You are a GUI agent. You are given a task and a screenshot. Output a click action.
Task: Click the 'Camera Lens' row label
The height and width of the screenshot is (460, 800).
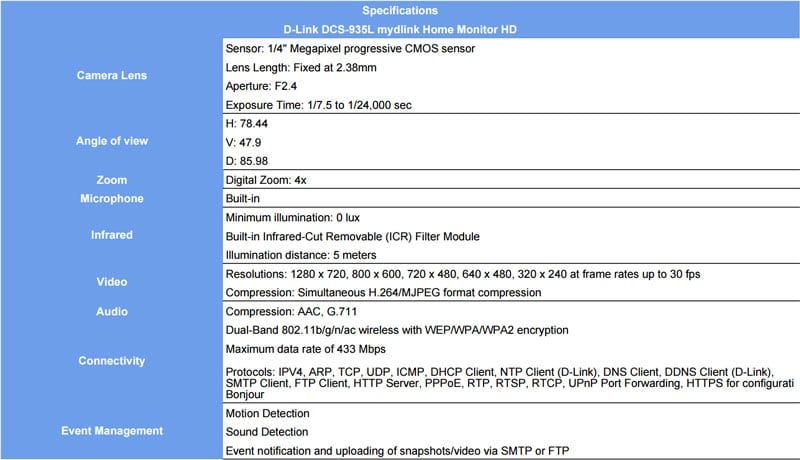tap(112, 75)
